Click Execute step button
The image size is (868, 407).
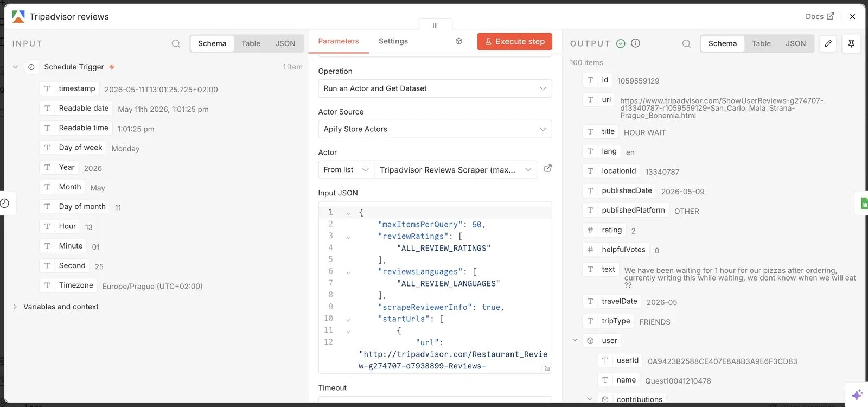[x=515, y=41]
